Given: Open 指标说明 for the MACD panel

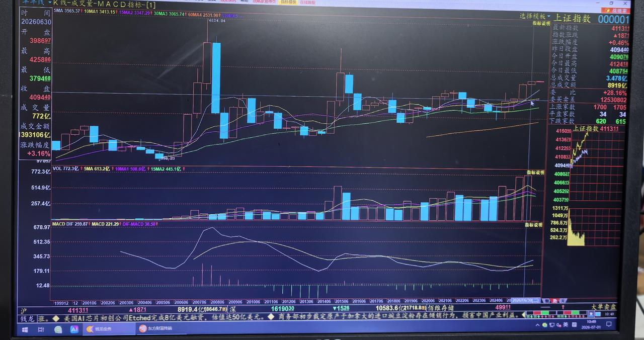Looking at the screenshot, I should click(x=533, y=225).
